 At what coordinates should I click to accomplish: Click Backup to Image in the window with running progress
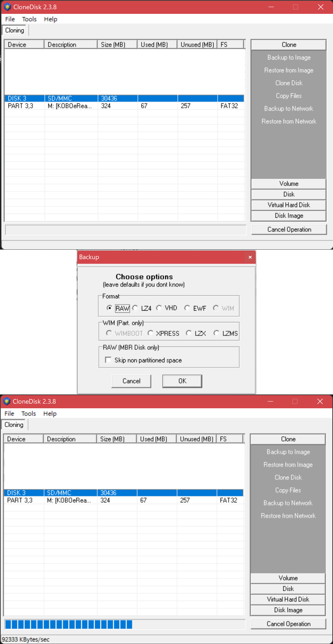(x=288, y=452)
